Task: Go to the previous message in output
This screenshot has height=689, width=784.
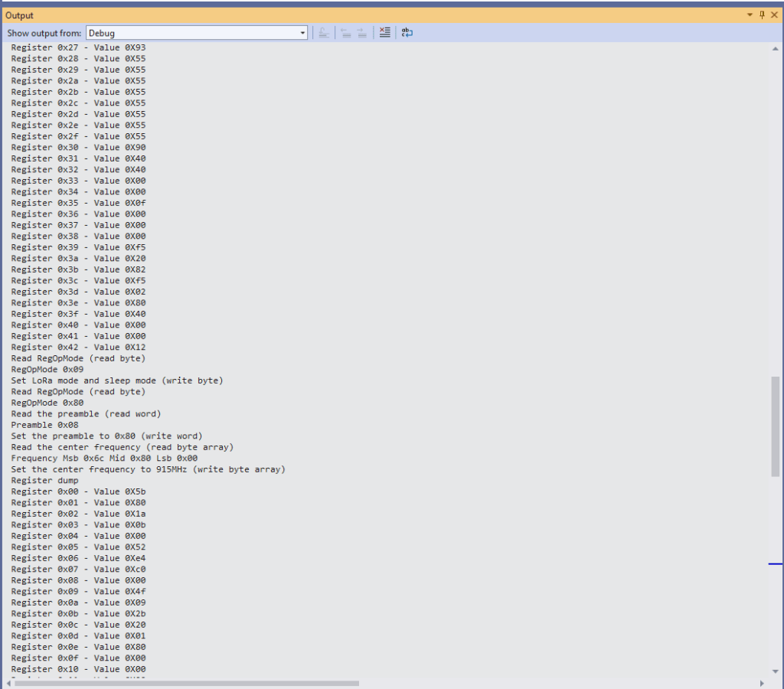Action: pyautogui.click(x=345, y=33)
